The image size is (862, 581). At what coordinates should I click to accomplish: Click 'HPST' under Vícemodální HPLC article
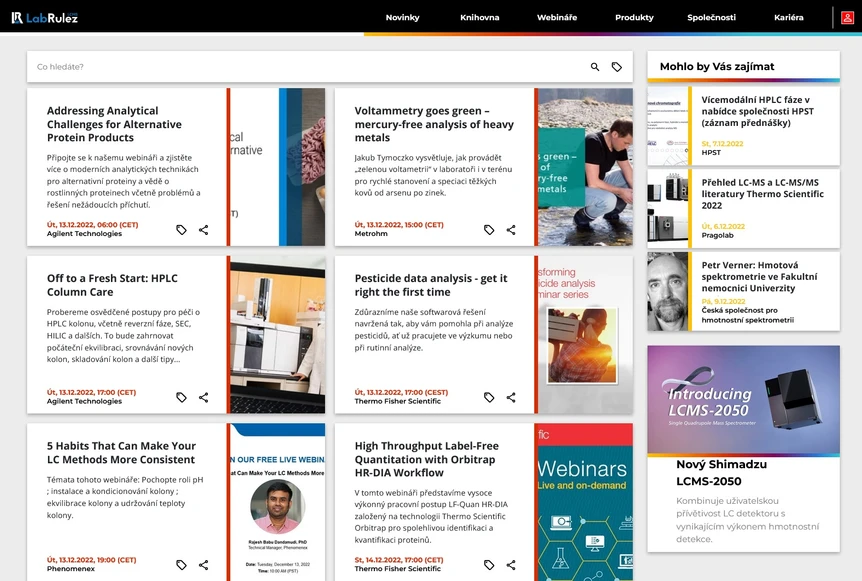point(711,152)
